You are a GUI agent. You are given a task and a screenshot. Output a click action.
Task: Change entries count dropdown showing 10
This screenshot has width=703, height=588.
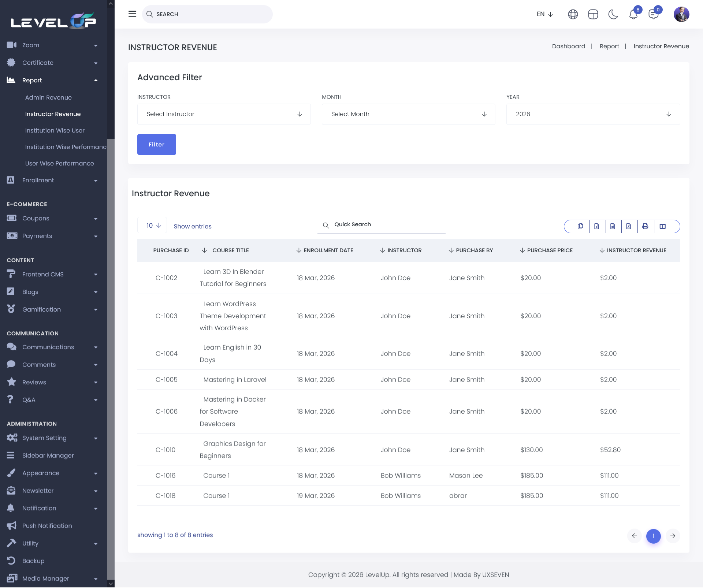(152, 226)
